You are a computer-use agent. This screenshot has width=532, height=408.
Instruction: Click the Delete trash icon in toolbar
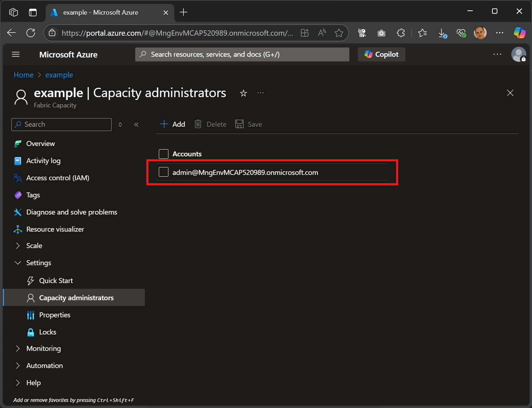(x=198, y=124)
